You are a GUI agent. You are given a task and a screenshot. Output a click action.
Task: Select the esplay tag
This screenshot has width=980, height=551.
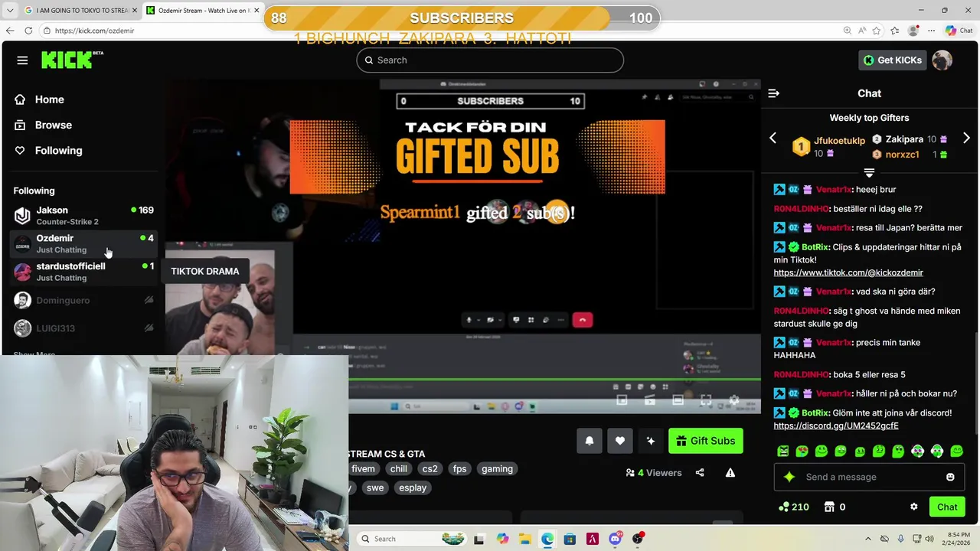(413, 487)
